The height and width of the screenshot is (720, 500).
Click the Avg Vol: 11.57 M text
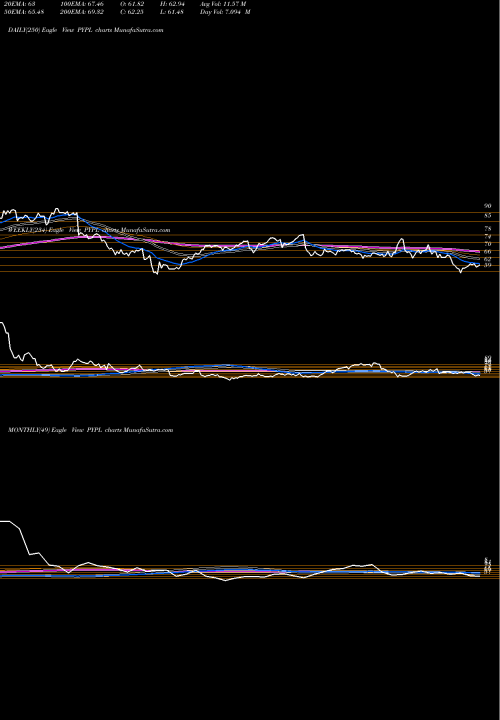point(223,4)
